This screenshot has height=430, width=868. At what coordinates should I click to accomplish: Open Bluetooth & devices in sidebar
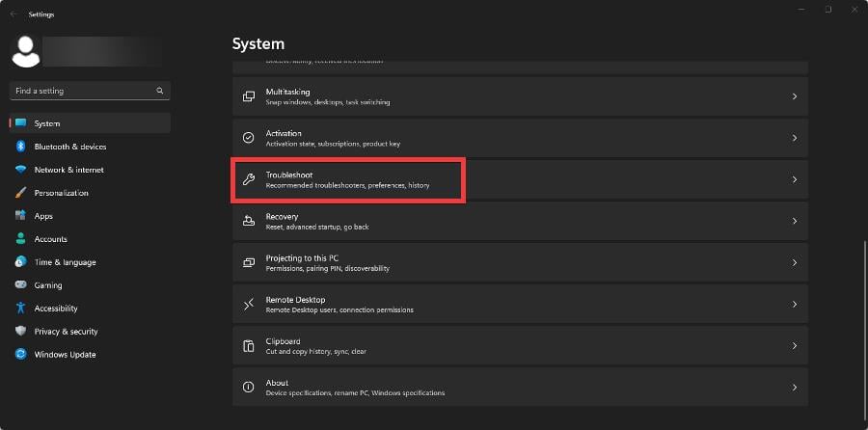click(69, 147)
